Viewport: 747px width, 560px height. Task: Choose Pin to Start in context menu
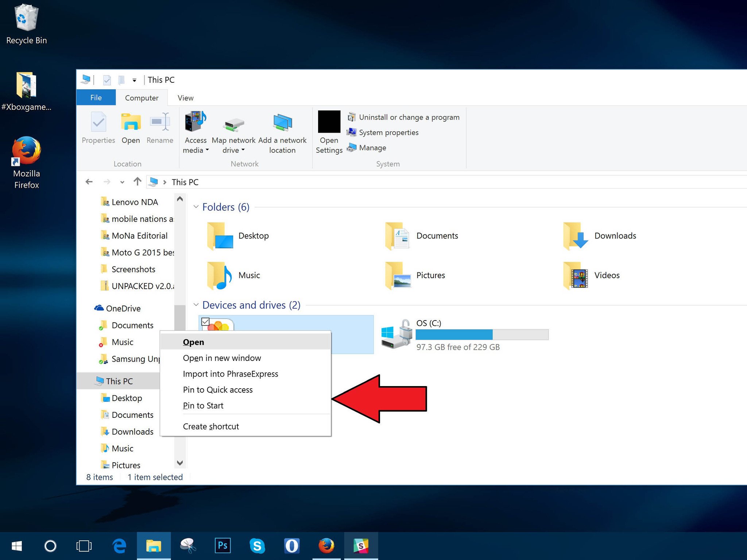tap(203, 405)
